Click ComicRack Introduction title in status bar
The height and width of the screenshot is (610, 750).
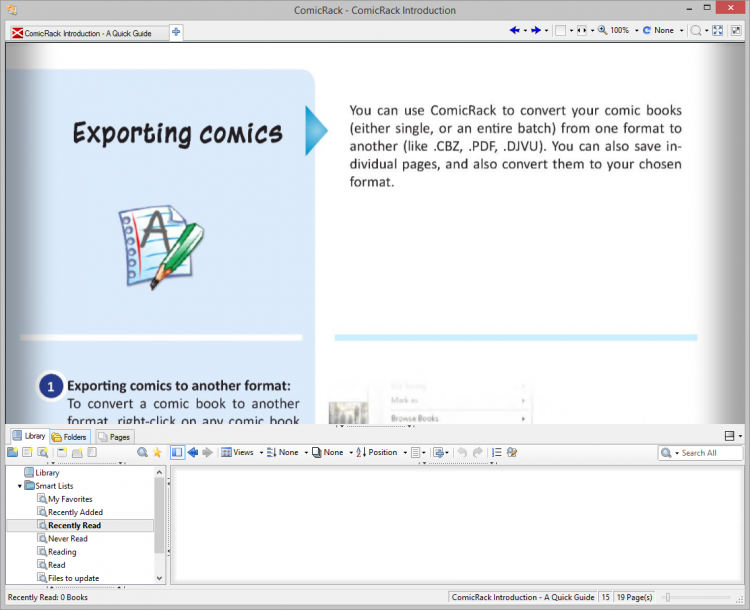pos(523,597)
